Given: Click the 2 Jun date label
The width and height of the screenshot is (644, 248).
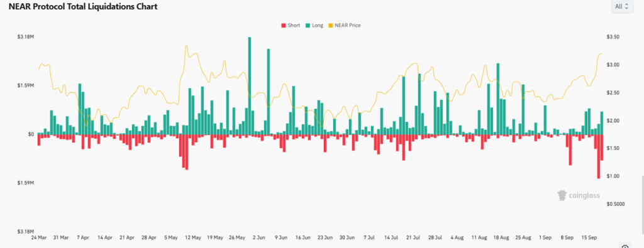Looking at the screenshot, I should pyautogui.click(x=259, y=237).
